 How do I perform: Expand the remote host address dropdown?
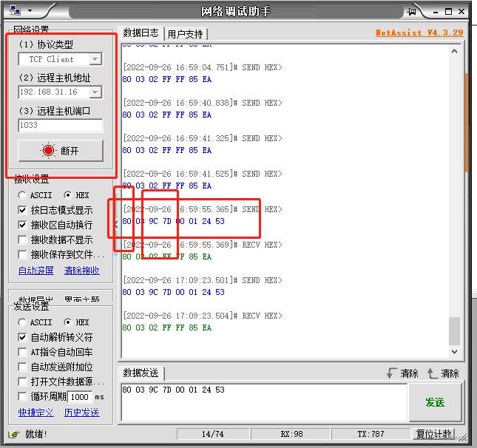pyautogui.click(x=95, y=92)
